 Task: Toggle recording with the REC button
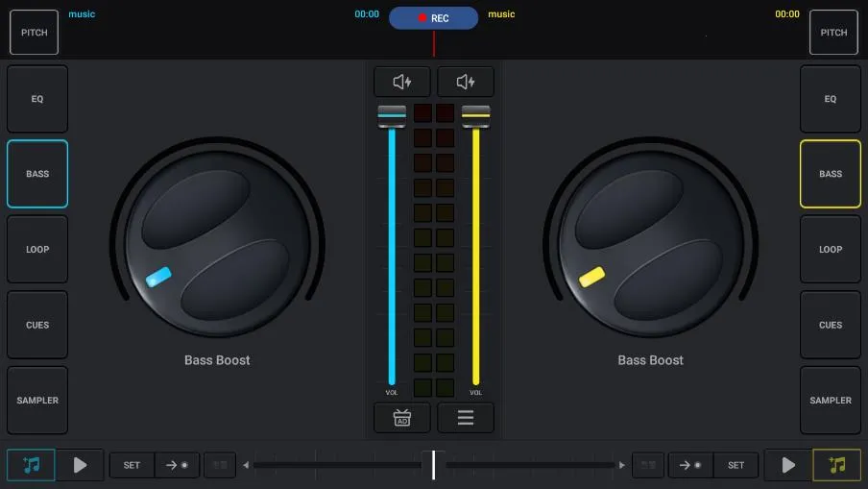click(x=433, y=18)
